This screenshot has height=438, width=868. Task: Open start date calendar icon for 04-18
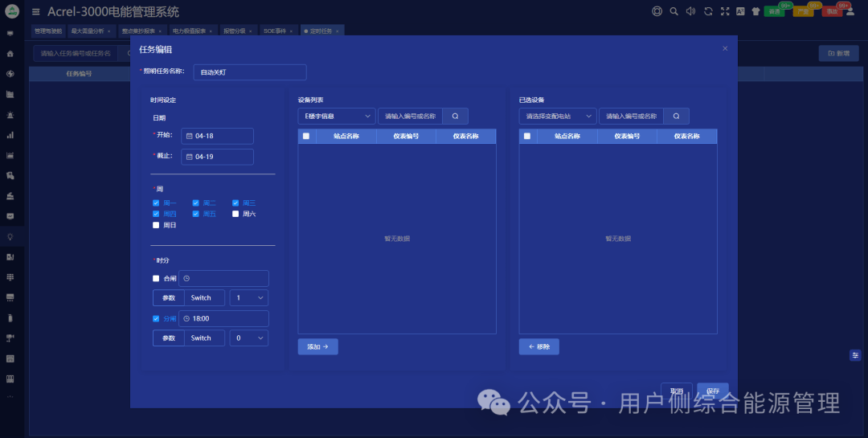pos(190,136)
